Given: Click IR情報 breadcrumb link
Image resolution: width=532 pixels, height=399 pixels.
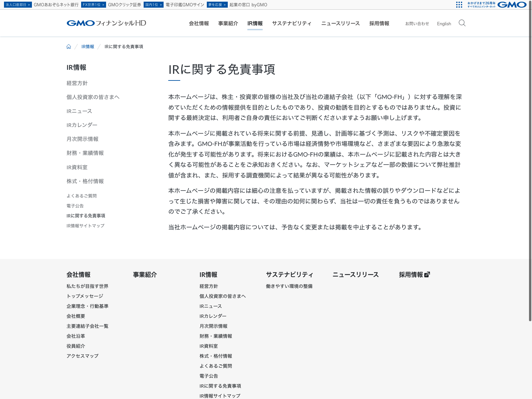Looking at the screenshot, I should (x=88, y=47).
